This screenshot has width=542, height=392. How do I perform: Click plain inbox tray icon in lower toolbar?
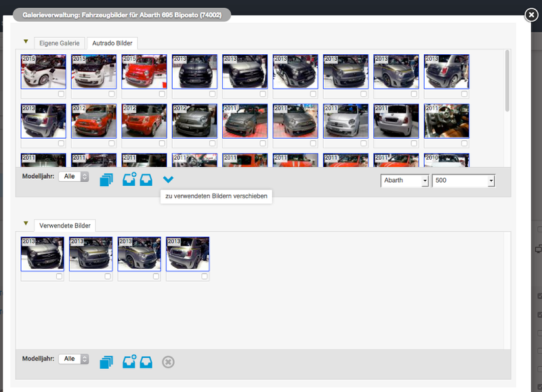pos(146,362)
